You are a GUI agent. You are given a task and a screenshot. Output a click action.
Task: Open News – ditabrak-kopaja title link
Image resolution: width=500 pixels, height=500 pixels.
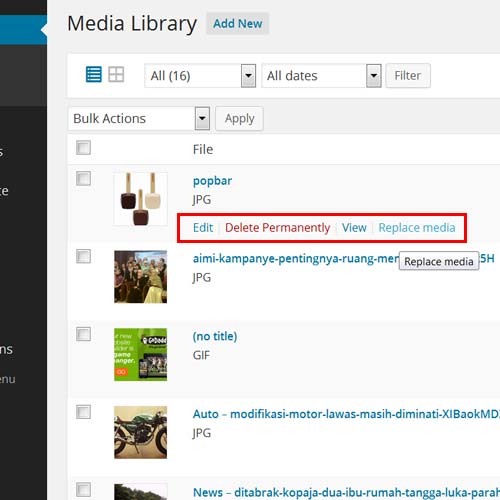coord(346,492)
